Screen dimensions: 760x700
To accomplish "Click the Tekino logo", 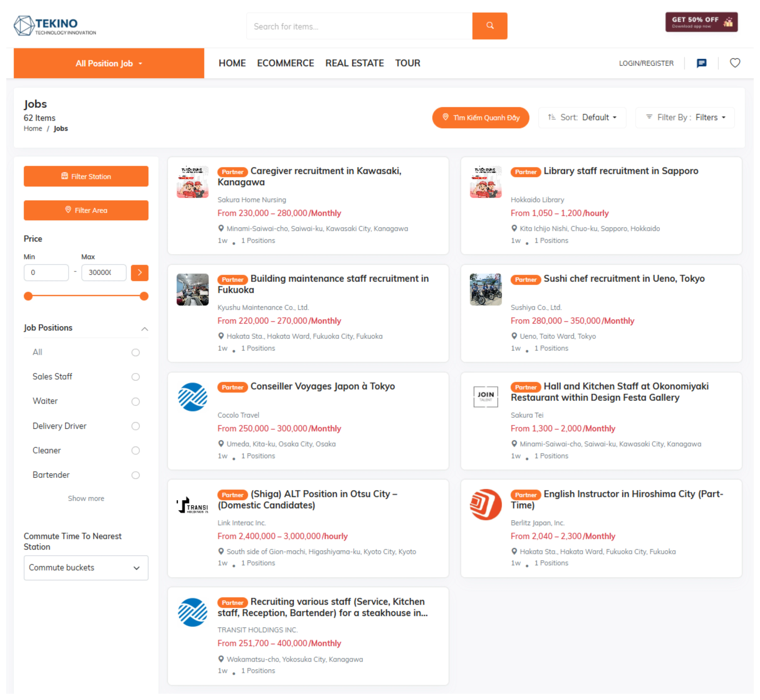I will (x=55, y=26).
